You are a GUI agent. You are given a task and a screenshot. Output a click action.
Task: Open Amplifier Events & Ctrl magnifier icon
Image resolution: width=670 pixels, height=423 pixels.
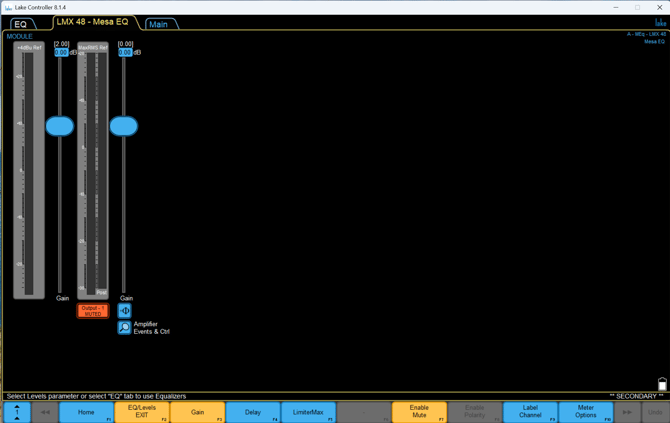click(125, 328)
